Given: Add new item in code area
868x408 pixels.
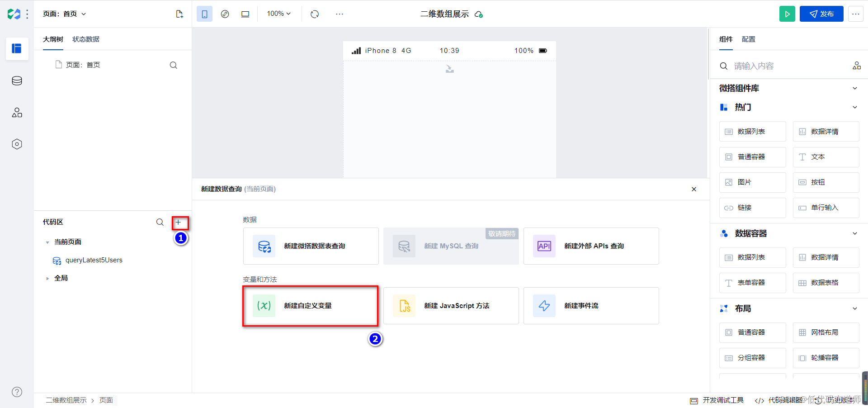Looking at the screenshot, I should tap(179, 222).
